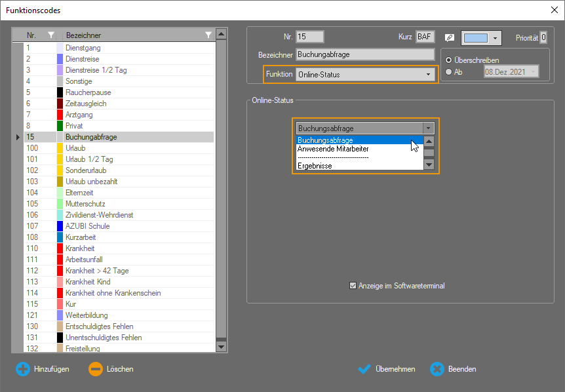The height and width of the screenshot is (392, 565).
Task: Click the Übernehmen checkmark icon
Action: tap(365, 369)
